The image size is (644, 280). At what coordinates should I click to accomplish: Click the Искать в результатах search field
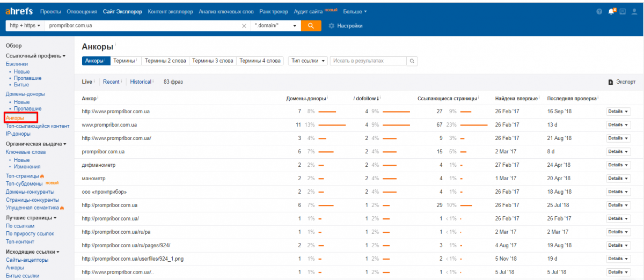point(368,61)
